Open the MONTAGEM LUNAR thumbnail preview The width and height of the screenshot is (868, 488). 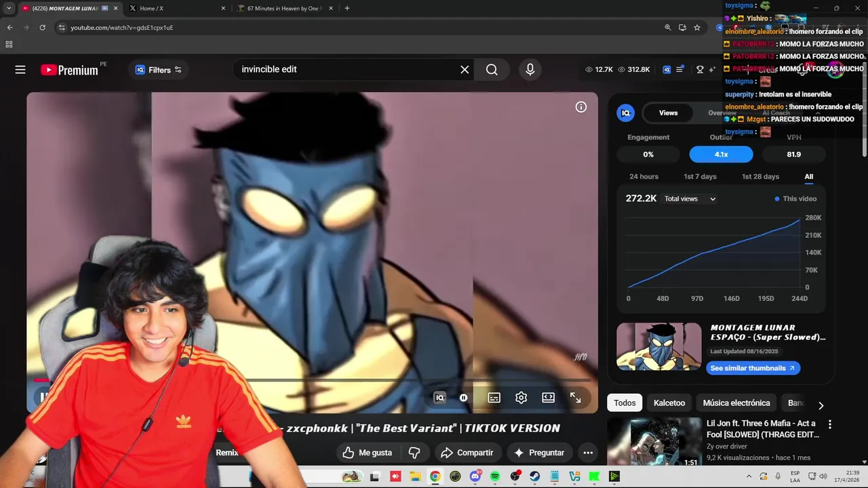[x=659, y=346]
